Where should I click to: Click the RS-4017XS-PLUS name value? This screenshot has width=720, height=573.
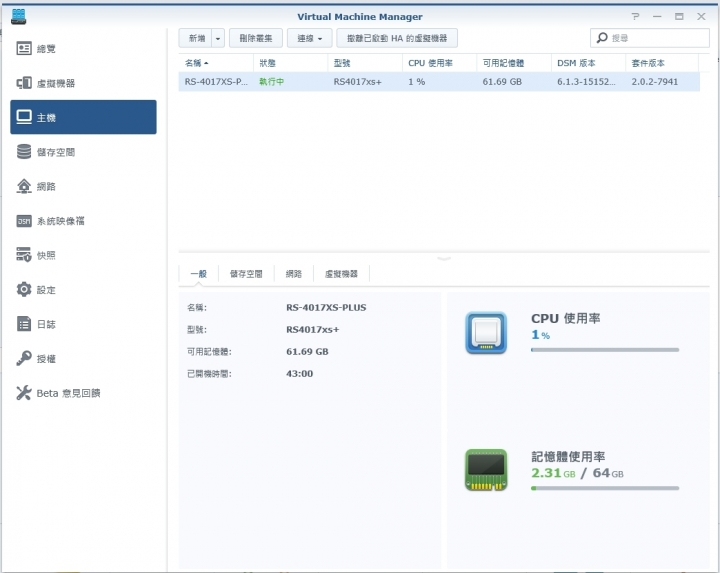(326, 308)
